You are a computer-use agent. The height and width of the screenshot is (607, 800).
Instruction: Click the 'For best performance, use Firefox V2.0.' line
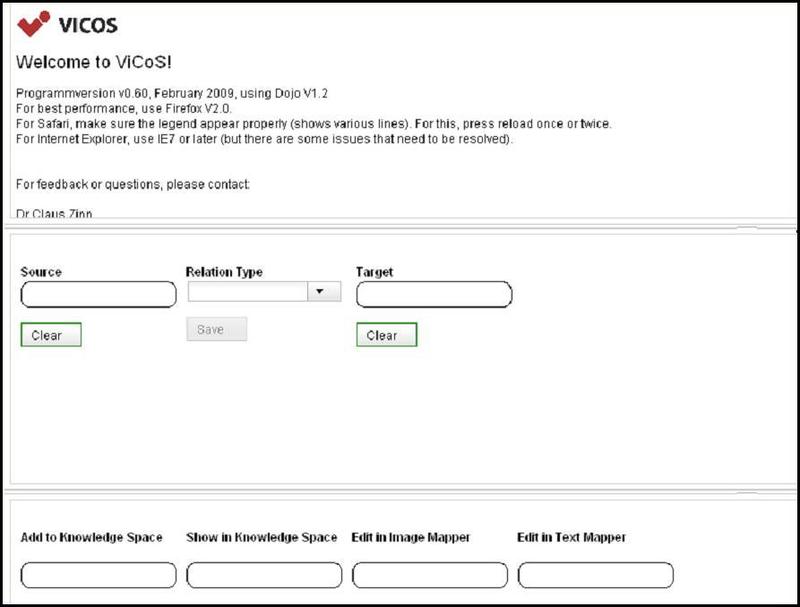pyautogui.click(x=124, y=109)
